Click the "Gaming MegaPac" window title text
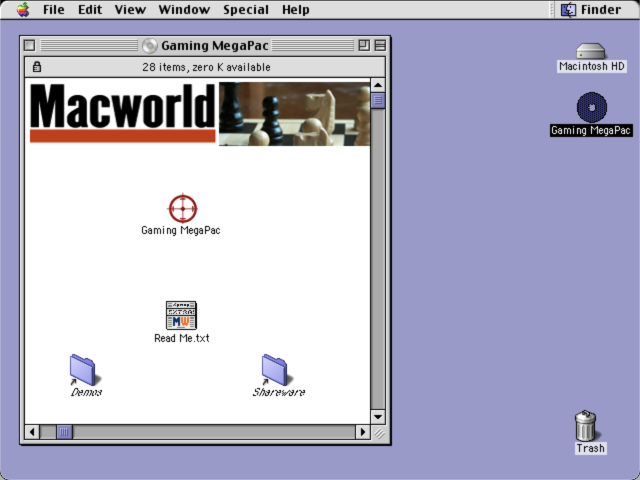Screen dimensions: 640x480 215,45
